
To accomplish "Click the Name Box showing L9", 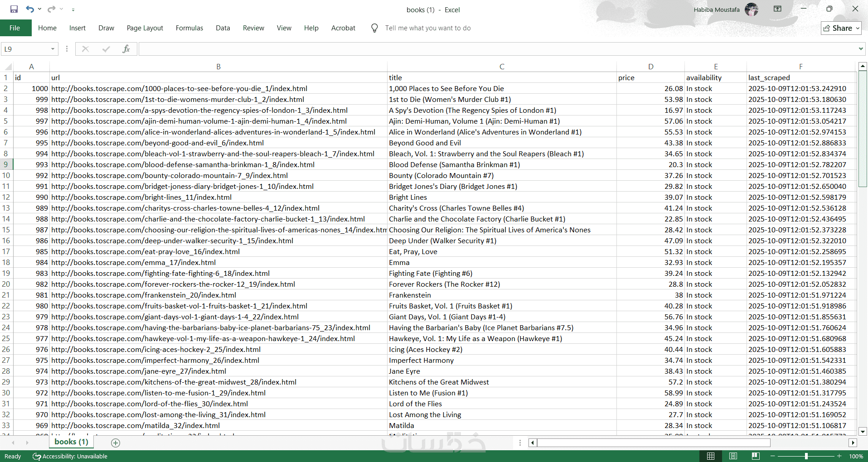I will click(25, 49).
